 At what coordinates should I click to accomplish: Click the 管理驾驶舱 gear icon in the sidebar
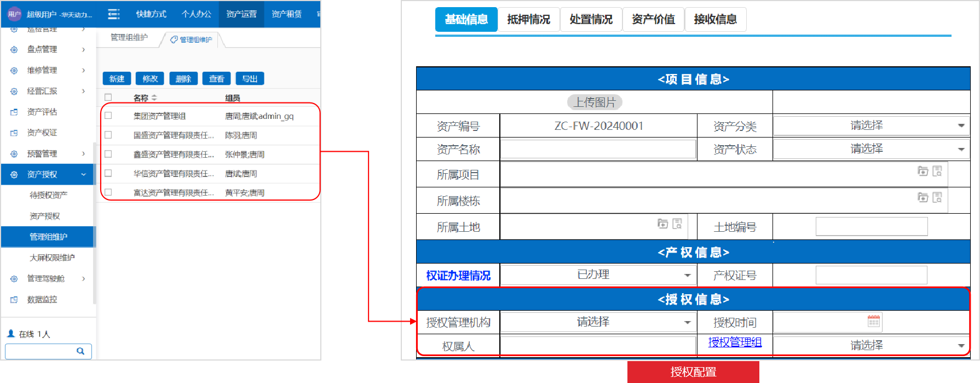(14, 278)
